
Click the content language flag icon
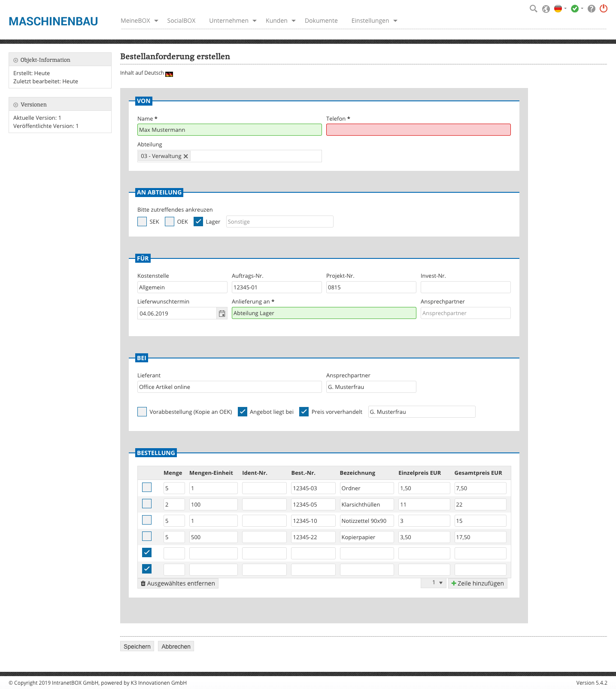[x=169, y=74]
